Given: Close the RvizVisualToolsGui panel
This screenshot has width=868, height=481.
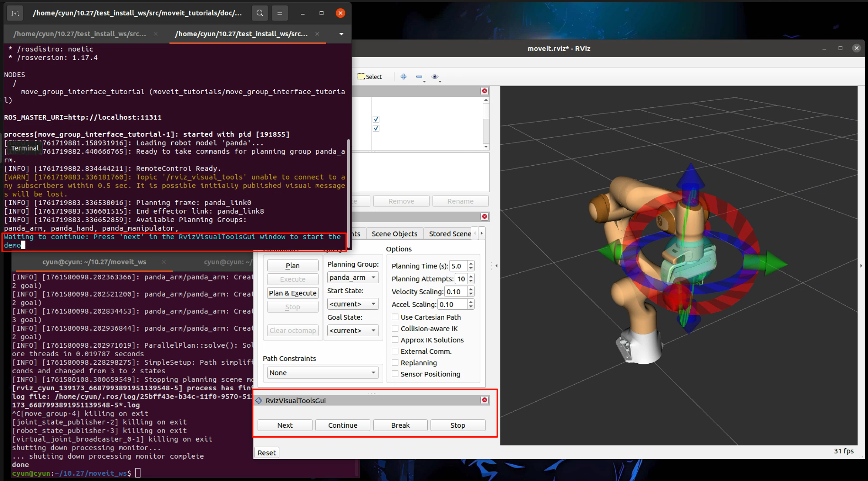Looking at the screenshot, I should [x=484, y=400].
